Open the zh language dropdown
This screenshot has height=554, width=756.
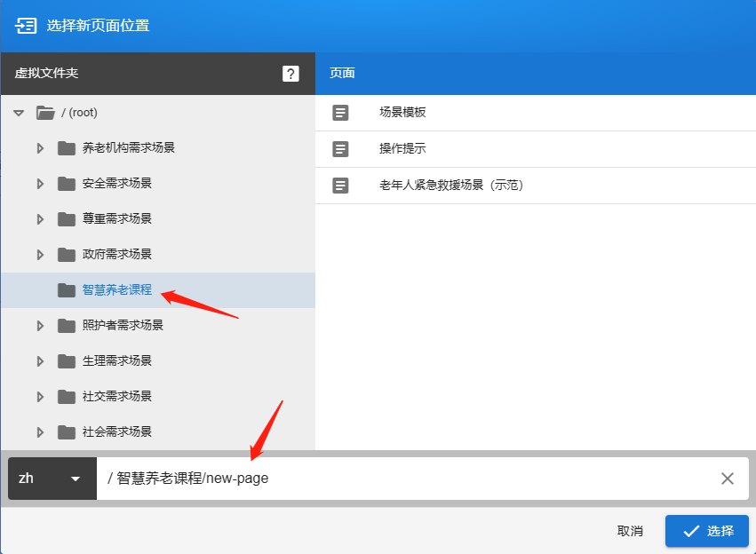click(x=52, y=479)
